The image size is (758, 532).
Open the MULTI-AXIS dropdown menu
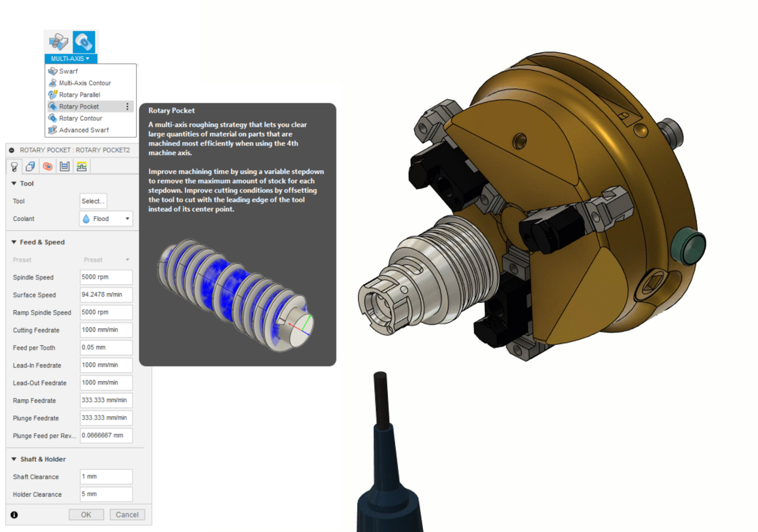70,58
